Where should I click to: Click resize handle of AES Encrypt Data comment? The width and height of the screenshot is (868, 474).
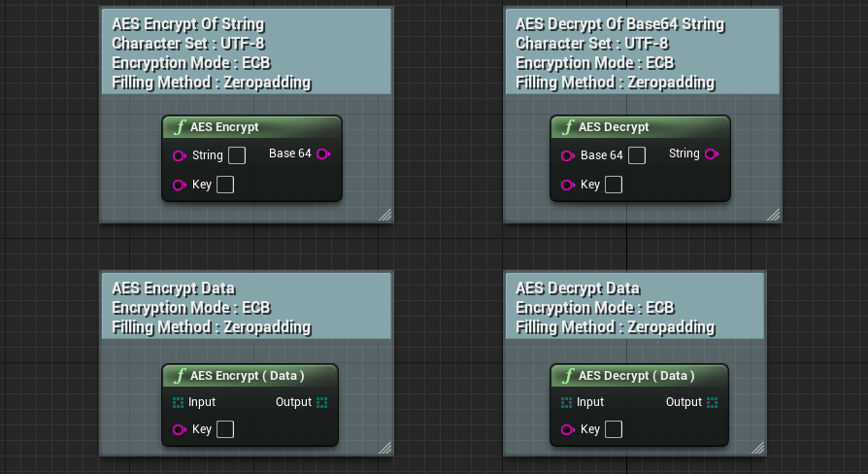(385, 448)
